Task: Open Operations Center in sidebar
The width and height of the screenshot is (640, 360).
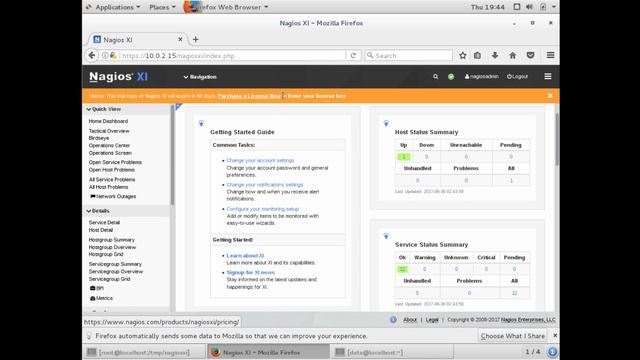Action: (x=109, y=145)
